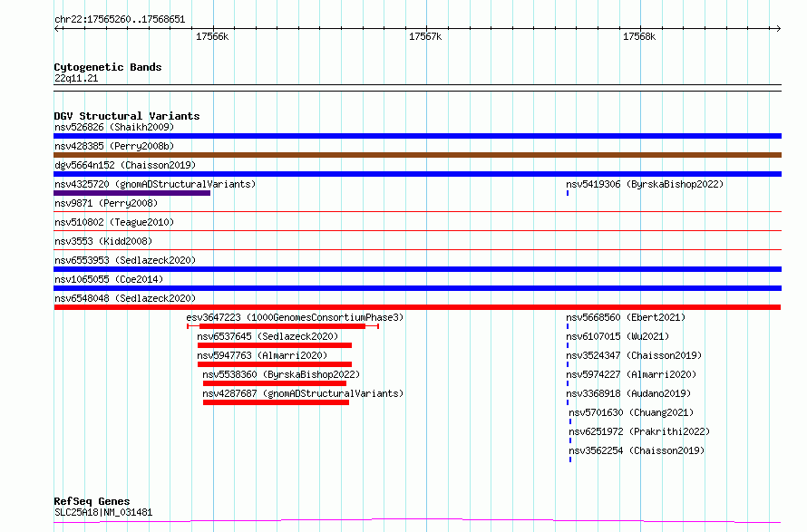Click the 17566k ruler tick label

212,36
